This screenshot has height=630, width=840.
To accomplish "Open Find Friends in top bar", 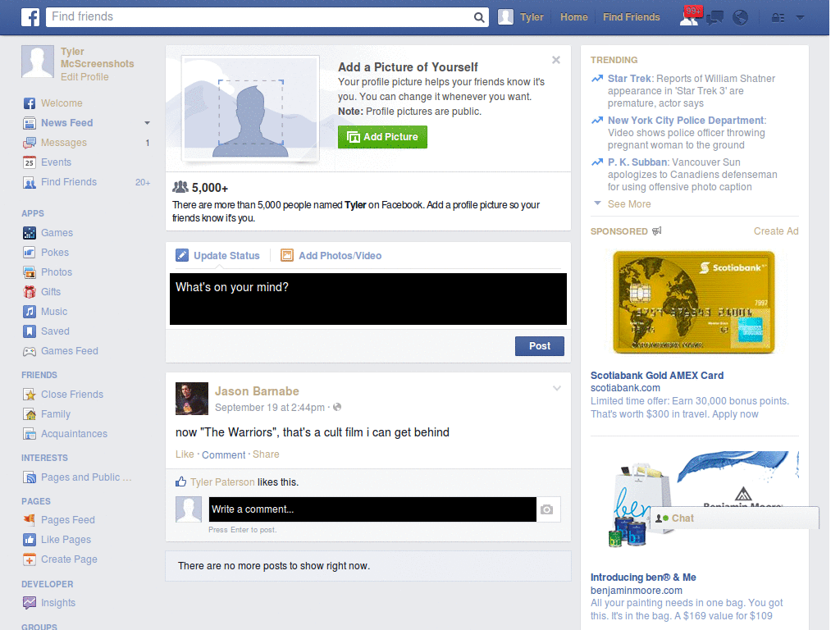I will 632,17.
